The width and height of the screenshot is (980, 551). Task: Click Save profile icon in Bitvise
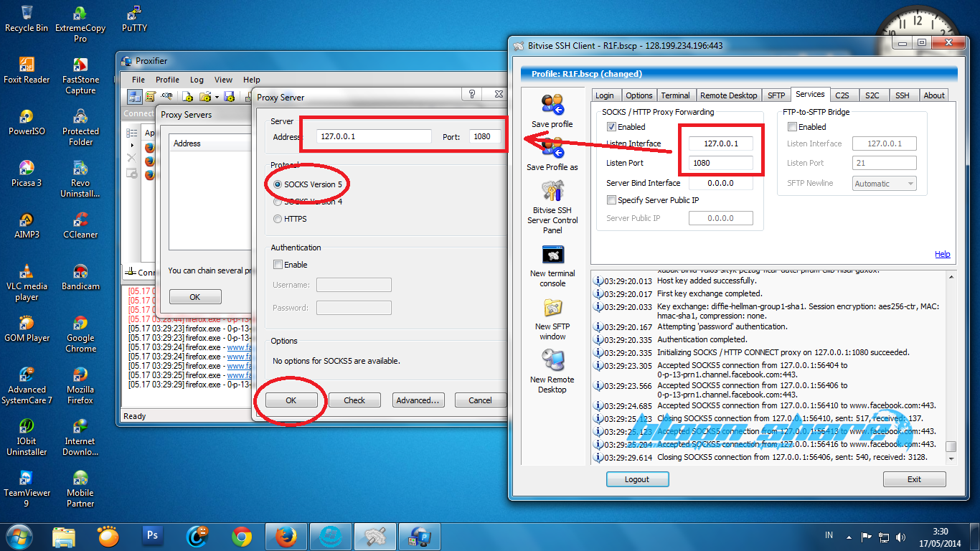click(x=552, y=105)
